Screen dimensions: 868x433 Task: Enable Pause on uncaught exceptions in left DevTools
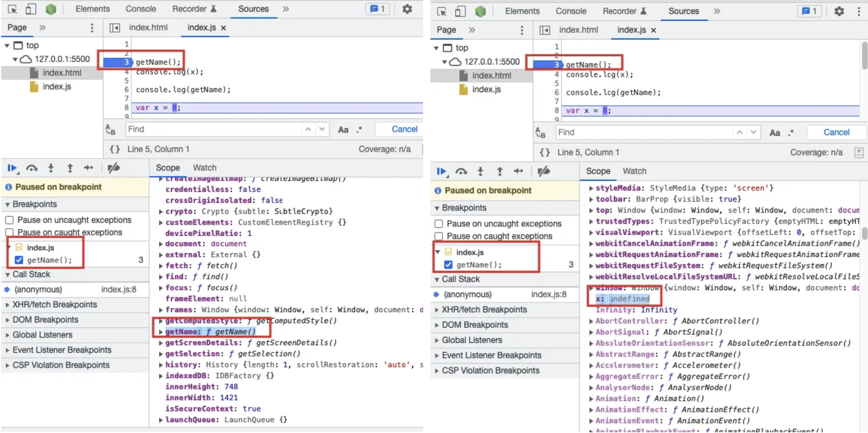point(9,220)
